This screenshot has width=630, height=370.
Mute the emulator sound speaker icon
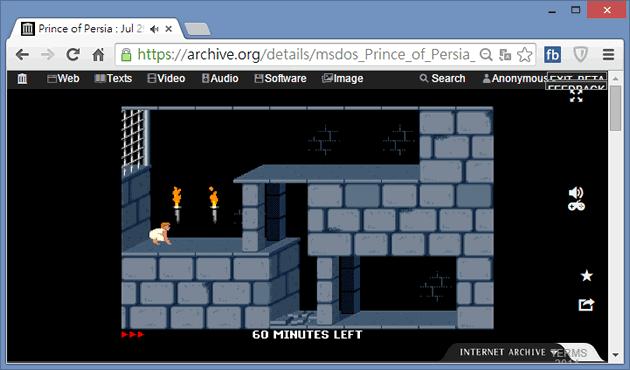tap(576, 193)
